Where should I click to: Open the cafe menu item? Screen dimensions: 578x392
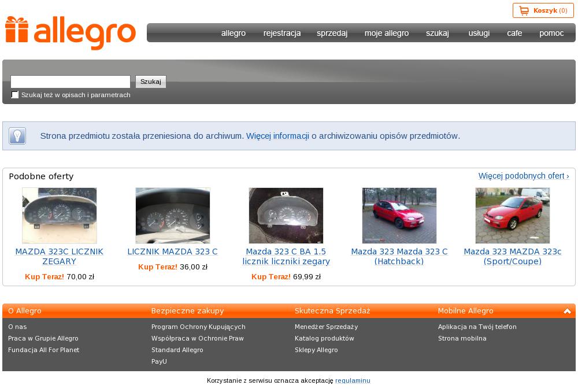click(514, 33)
